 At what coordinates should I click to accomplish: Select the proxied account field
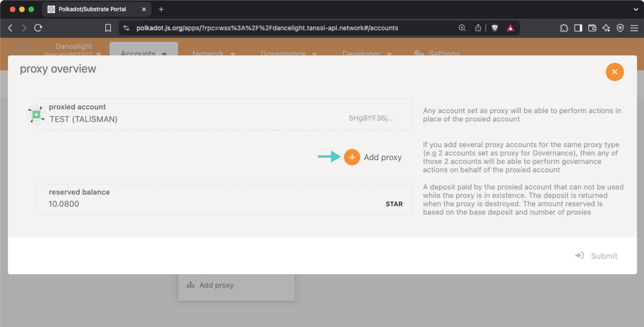pos(224,114)
